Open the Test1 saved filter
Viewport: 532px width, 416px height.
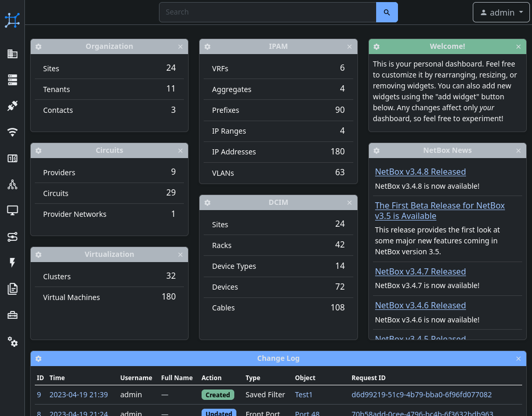(x=303, y=395)
